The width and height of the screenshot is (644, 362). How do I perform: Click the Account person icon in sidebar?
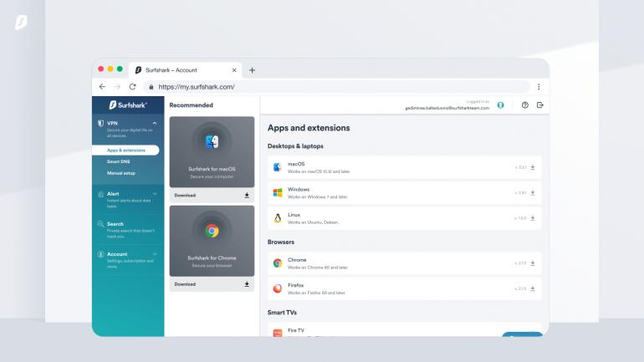coord(100,254)
